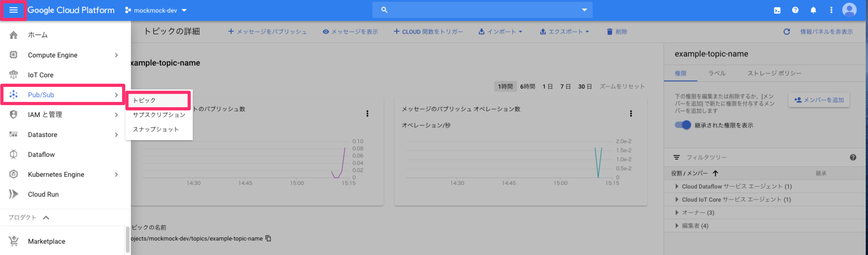Activate Cloud Shell terminal icon

[x=777, y=10]
